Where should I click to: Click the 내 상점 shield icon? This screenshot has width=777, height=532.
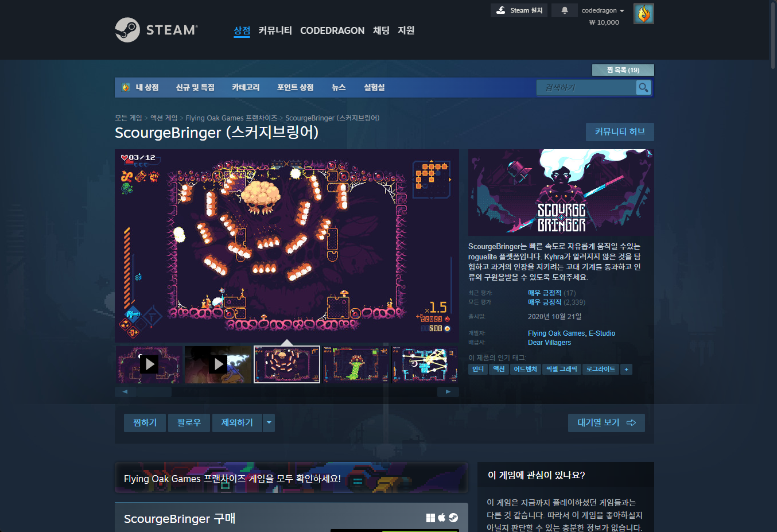pos(126,87)
